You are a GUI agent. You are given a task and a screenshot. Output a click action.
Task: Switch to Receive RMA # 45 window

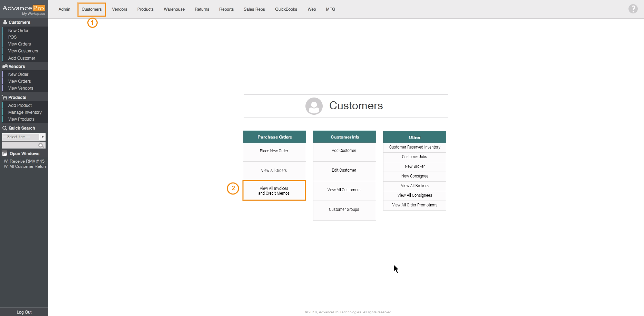tap(24, 161)
